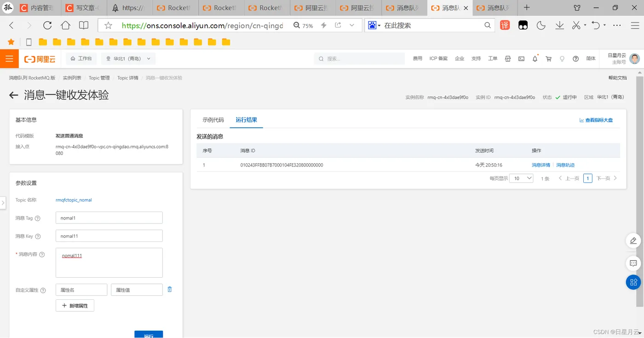Click the magnifier in the browser search box
The height and width of the screenshot is (338, 644).
pyautogui.click(x=488, y=25)
